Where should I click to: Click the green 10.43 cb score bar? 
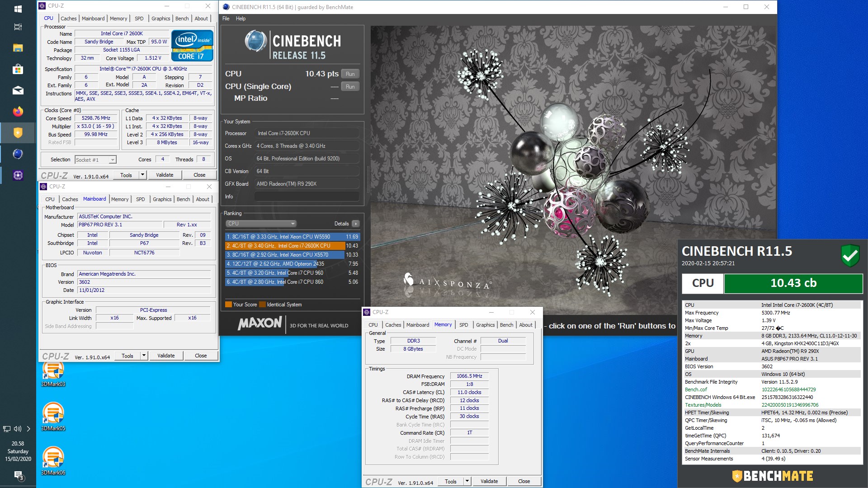point(793,283)
